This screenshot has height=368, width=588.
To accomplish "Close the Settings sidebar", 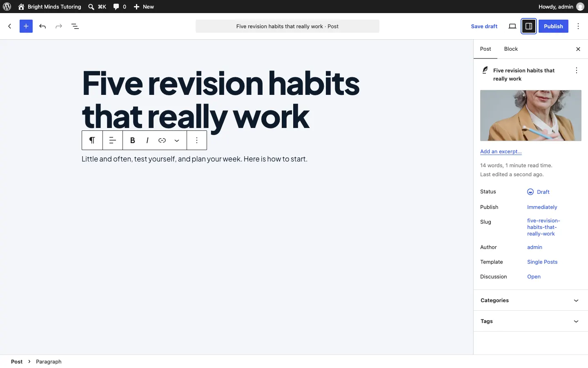I will [578, 49].
